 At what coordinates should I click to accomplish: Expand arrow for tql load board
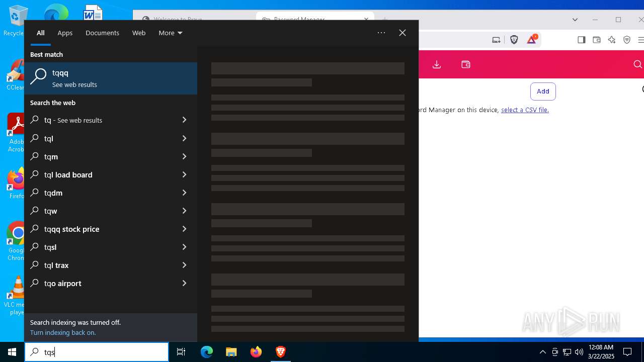tap(184, 174)
